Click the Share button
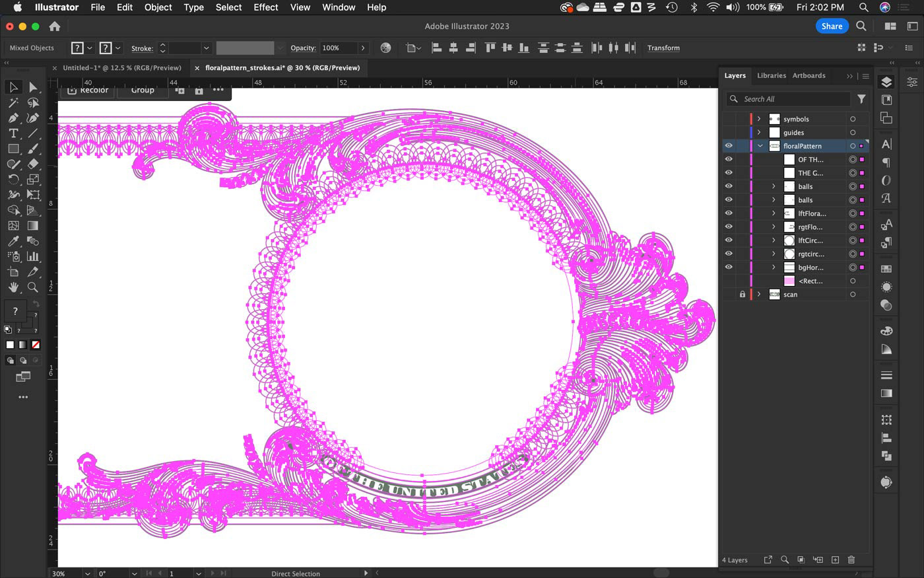 [x=832, y=26]
